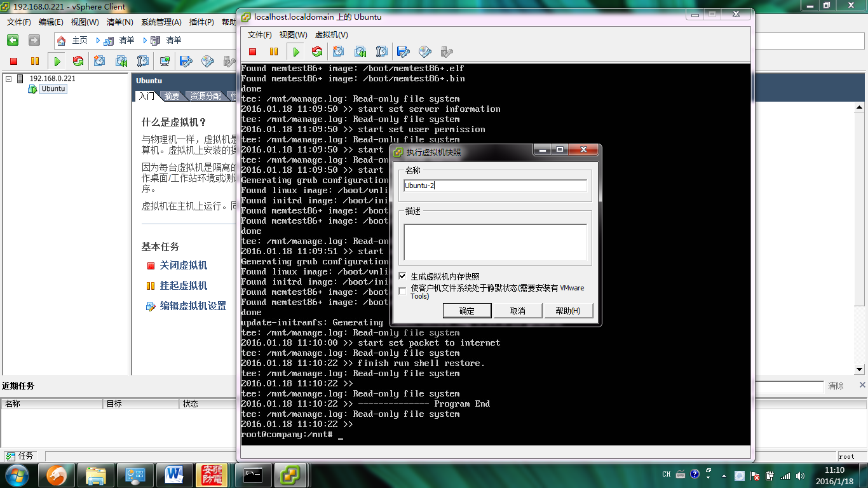Image resolution: width=868 pixels, height=488 pixels.
Task: Open 视图(W) menu in Ubuntu console window
Action: coord(293,35)
